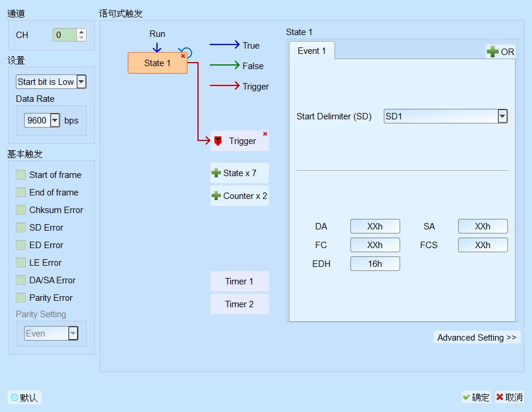Select the Trigger node

point(240,141)
